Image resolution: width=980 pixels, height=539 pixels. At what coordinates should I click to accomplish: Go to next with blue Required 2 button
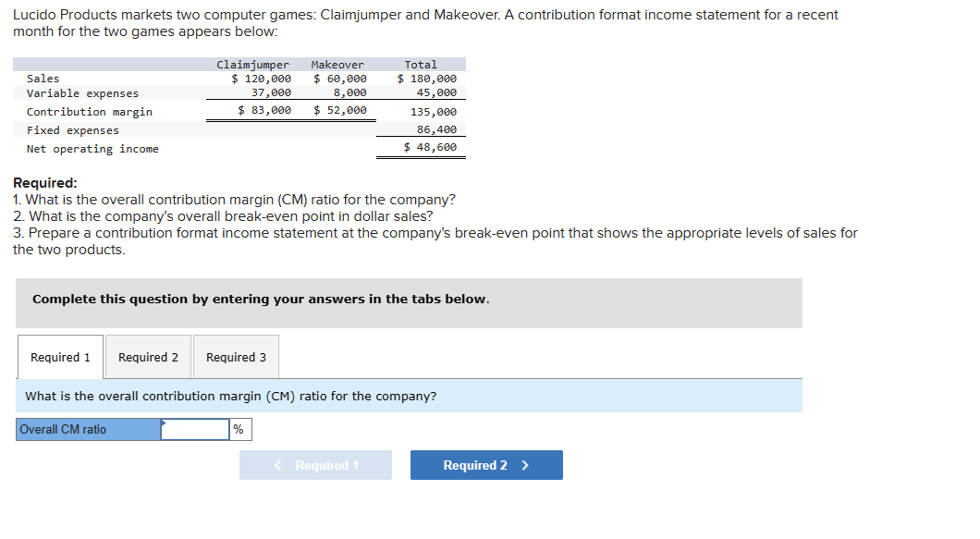pos(486,465)
